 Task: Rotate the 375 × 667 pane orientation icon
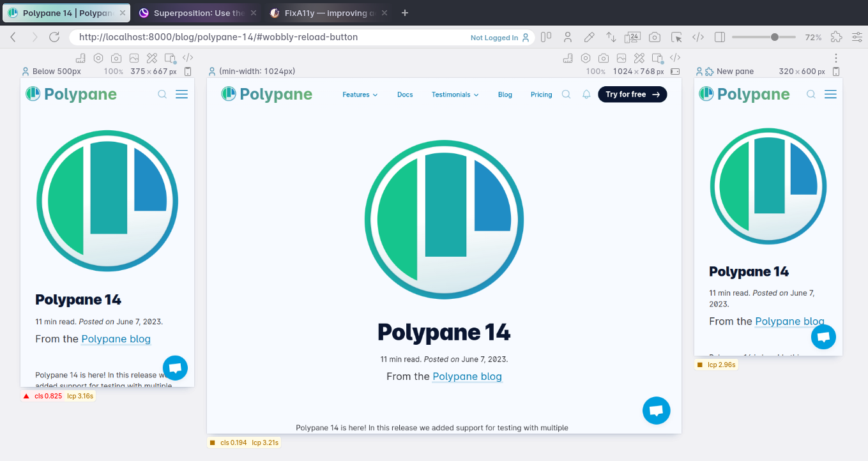(x=188, y=72)
